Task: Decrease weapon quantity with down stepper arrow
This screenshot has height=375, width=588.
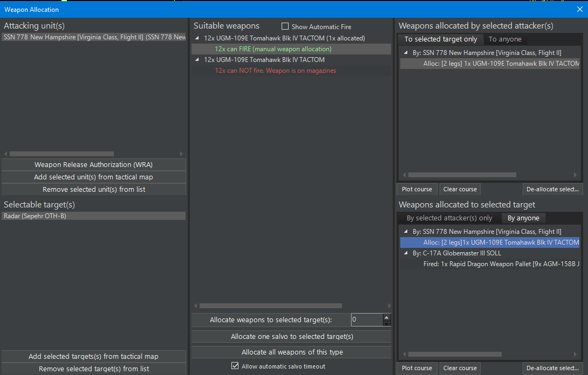Action: 387,323
